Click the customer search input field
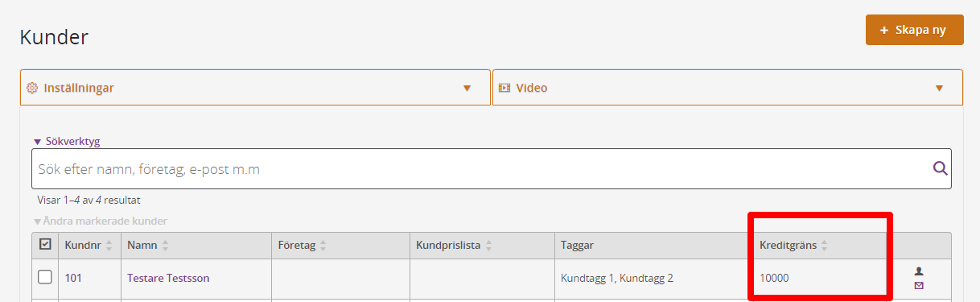This screenshot has width=980, height=302. point(483,169)
